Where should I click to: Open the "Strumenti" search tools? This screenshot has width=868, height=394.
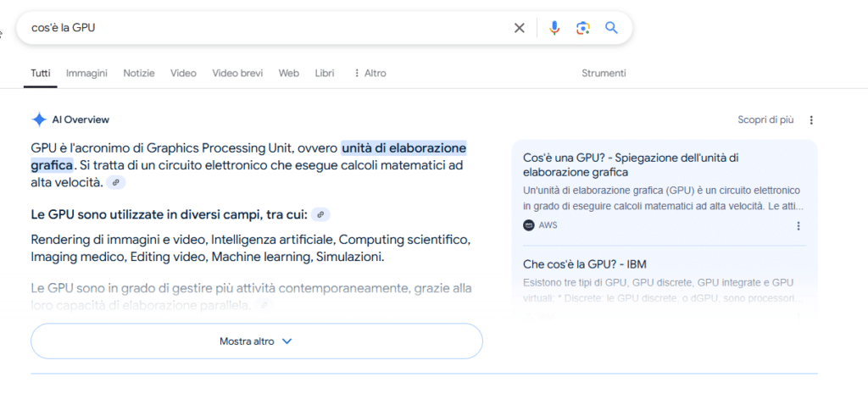click(x=604, y=73)
